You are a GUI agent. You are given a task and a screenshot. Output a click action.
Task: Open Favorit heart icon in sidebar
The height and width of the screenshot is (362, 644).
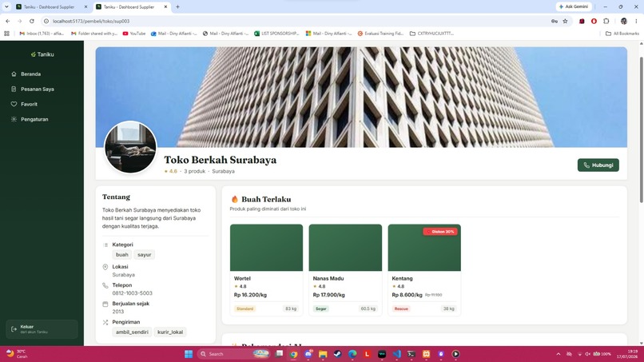coord(14,105)
